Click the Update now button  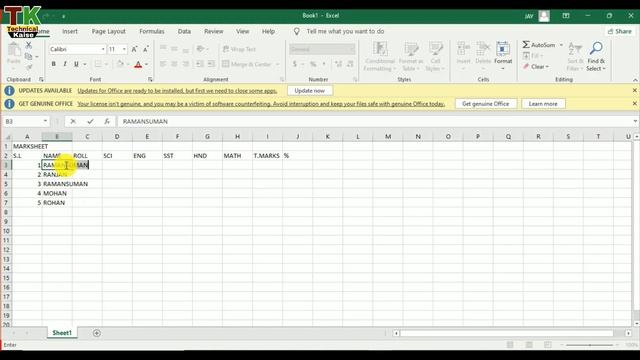310,91
